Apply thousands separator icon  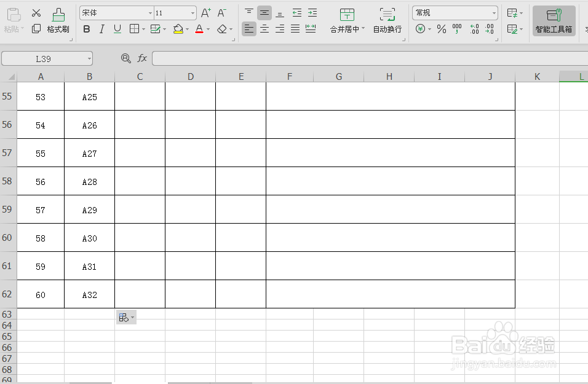[x=457, y=29]
